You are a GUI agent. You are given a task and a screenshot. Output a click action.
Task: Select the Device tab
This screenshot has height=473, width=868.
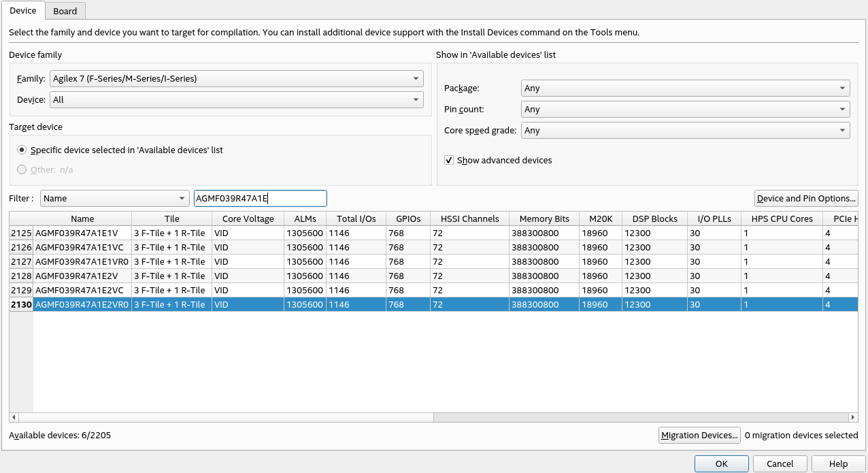23,11
